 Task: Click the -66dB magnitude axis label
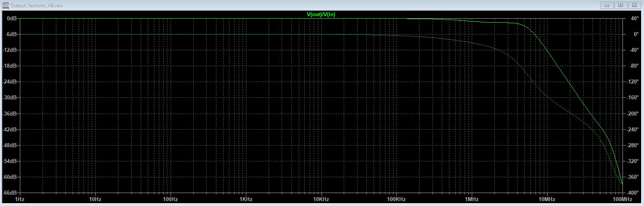9,193
